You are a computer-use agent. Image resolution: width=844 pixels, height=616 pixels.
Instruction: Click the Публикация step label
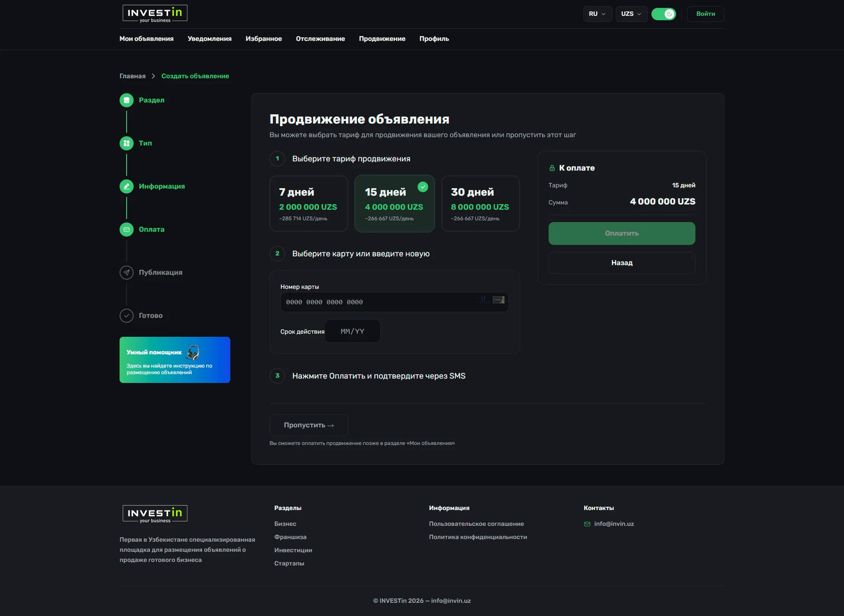tap(160, 273)
